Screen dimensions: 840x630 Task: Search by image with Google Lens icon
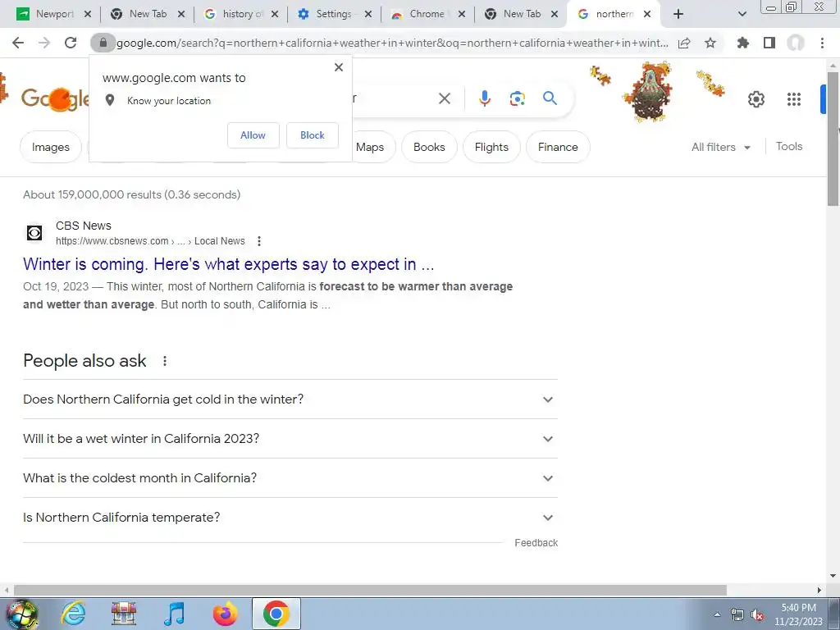click(x=517, y=98)
